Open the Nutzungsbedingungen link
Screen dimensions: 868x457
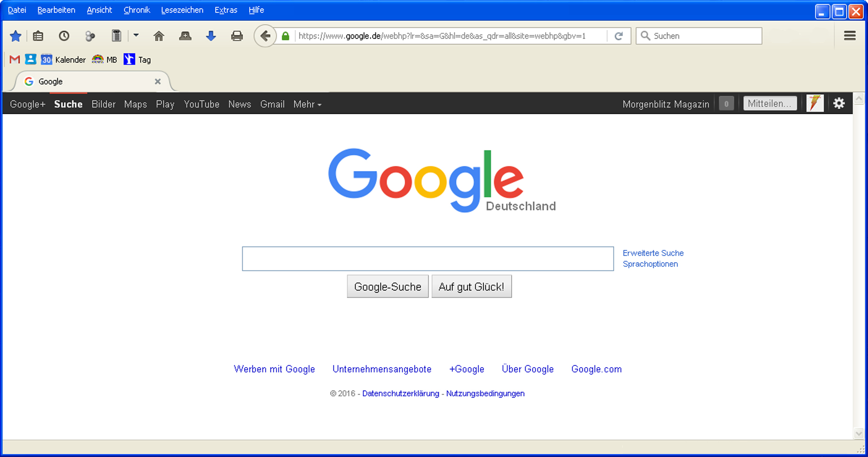click(x=485, y=394)
